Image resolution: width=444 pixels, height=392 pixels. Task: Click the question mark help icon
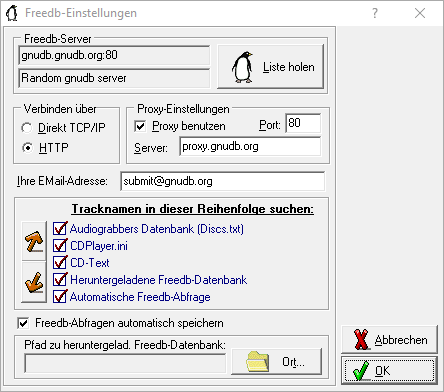(375, 13)
